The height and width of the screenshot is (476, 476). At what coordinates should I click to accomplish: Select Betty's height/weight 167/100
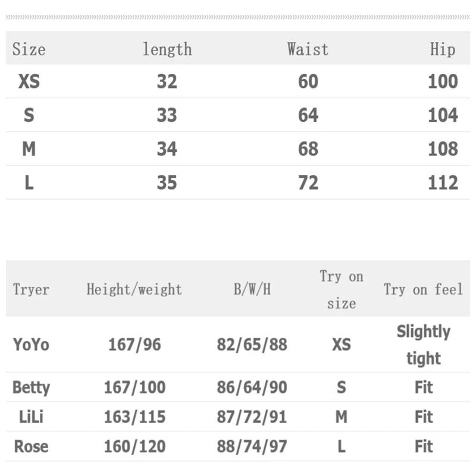pyautogui.click(x=134, y=387)
